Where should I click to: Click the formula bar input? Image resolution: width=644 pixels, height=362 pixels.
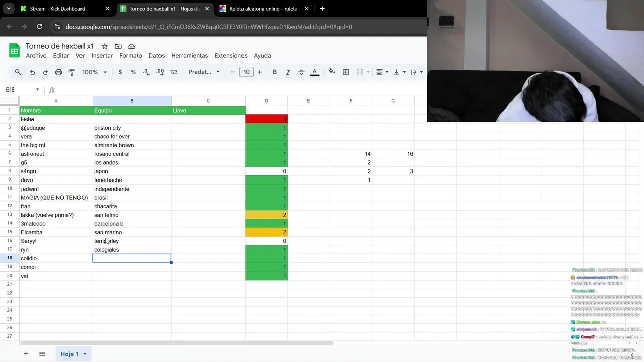coord(242,89)
